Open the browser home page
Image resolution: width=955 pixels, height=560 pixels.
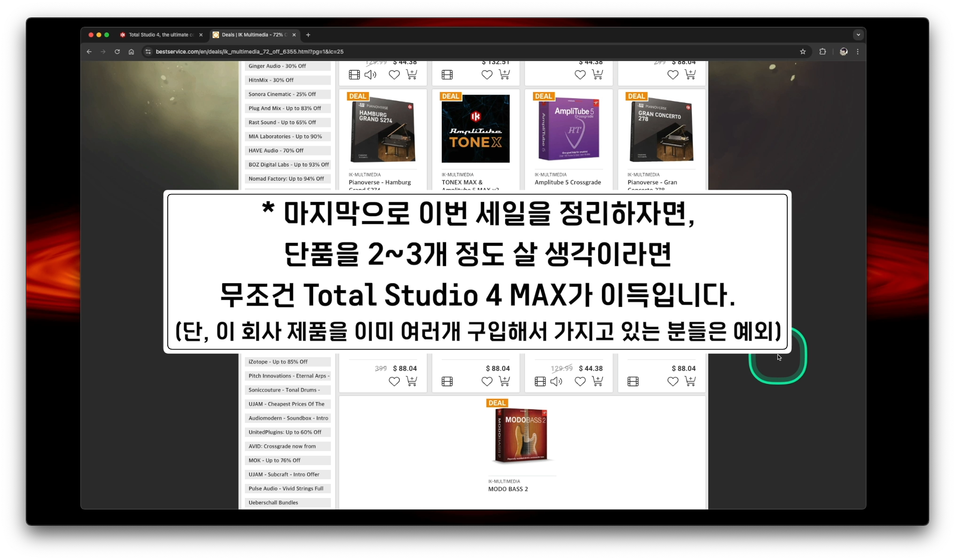click(x=131, y=52)
